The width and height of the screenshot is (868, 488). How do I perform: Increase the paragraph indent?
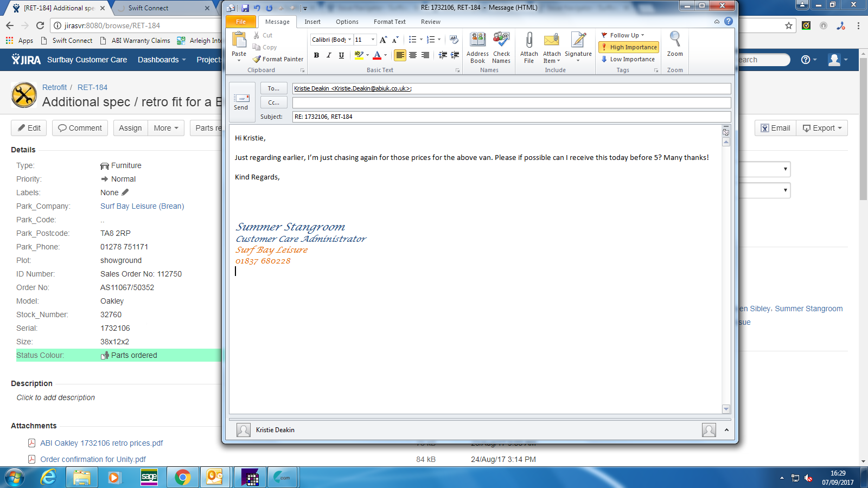tap(455, 55)
